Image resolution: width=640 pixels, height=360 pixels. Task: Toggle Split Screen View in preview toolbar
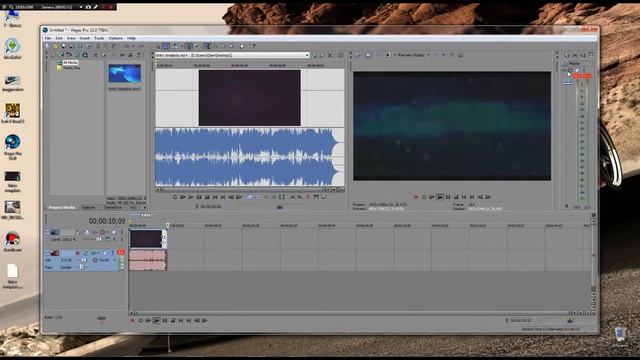(x=388, y=55)
